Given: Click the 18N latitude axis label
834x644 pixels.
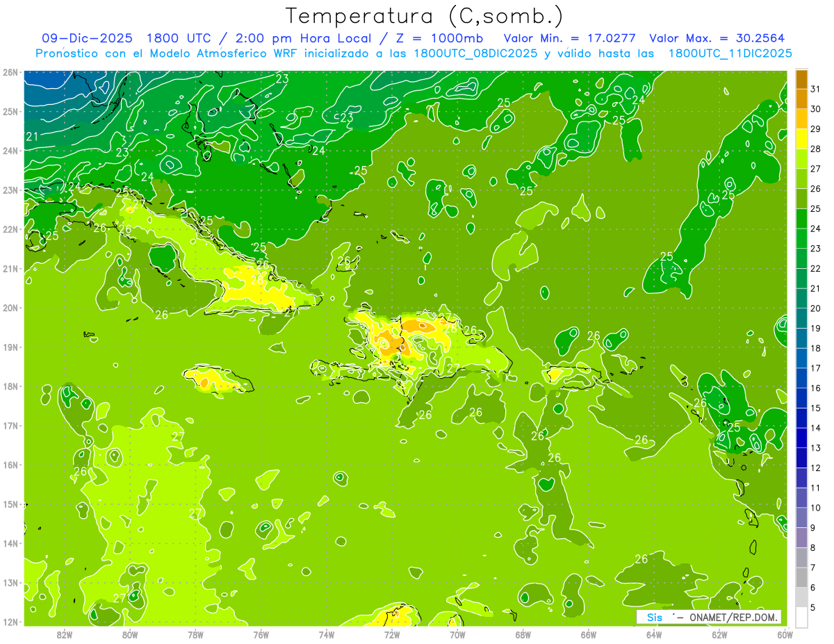Looking at the screenshot, I should point(10,386).
